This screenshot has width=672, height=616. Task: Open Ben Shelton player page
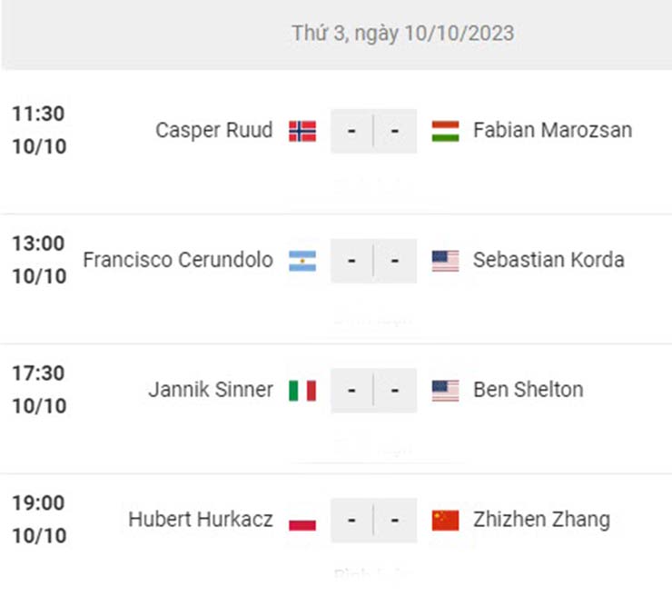click(528, 390)
